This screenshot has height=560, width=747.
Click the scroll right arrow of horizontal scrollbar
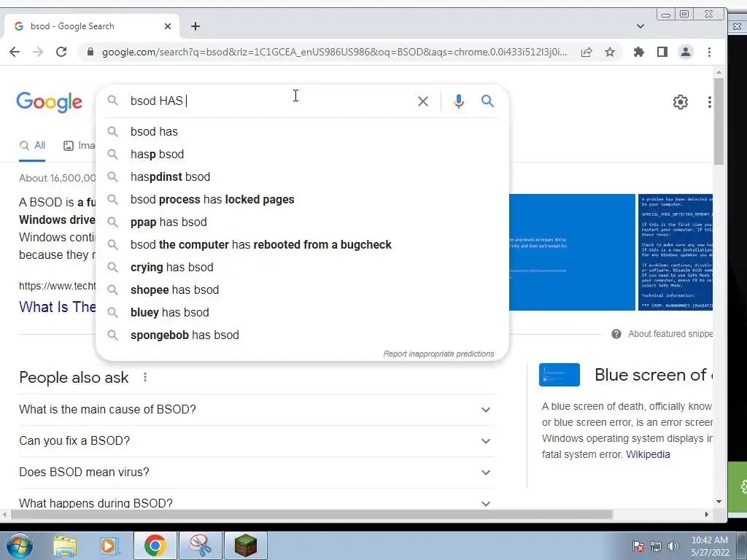[x=706, y=514]
